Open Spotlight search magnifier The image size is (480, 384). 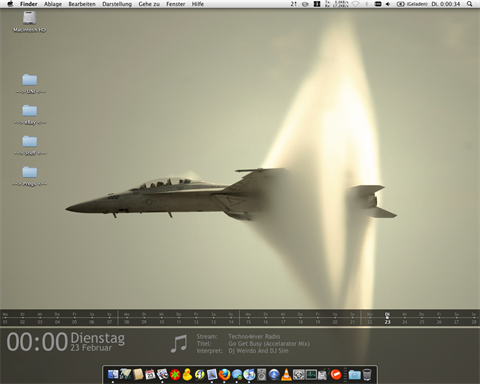tap(469, 4)
